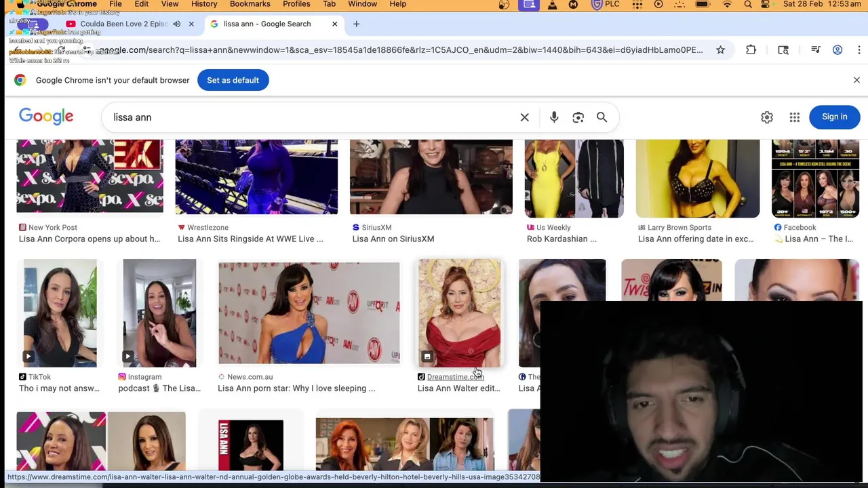Click the Google logo
The height and width of the screenshot is (488, 868).
[x=46, y=117]
